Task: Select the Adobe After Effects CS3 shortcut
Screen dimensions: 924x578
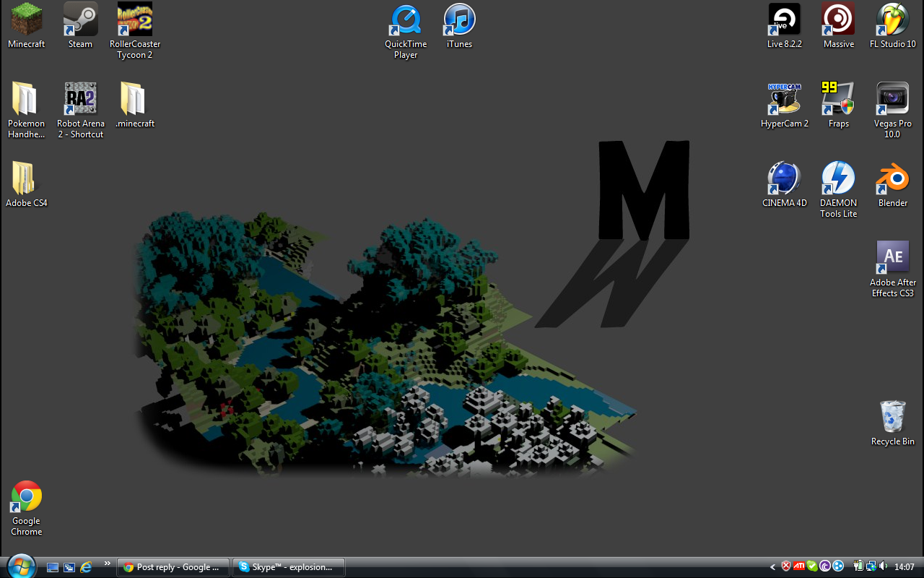Action: [893, 269]
